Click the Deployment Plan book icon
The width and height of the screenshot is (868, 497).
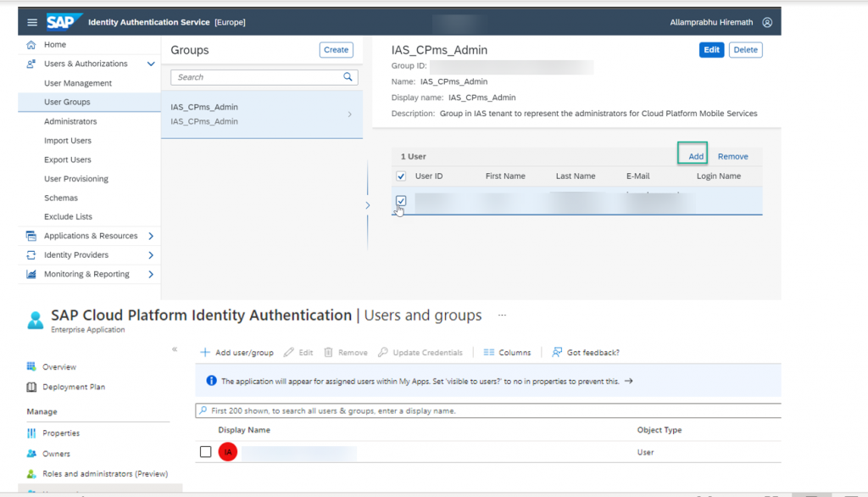[31, 387]
